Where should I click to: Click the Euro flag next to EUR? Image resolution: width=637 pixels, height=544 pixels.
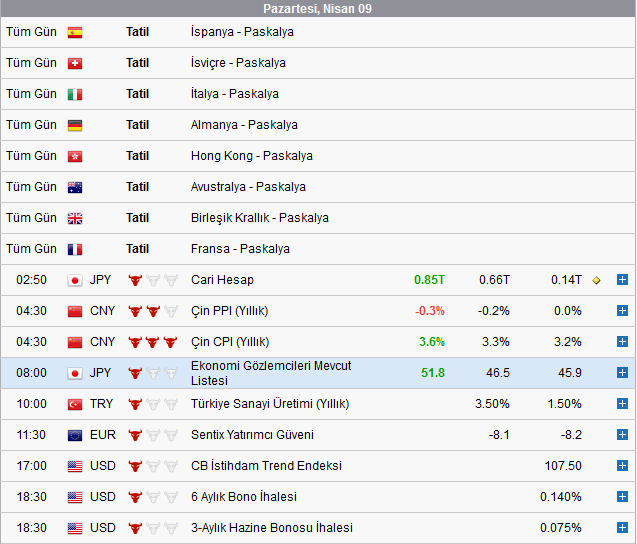point(75,435)
